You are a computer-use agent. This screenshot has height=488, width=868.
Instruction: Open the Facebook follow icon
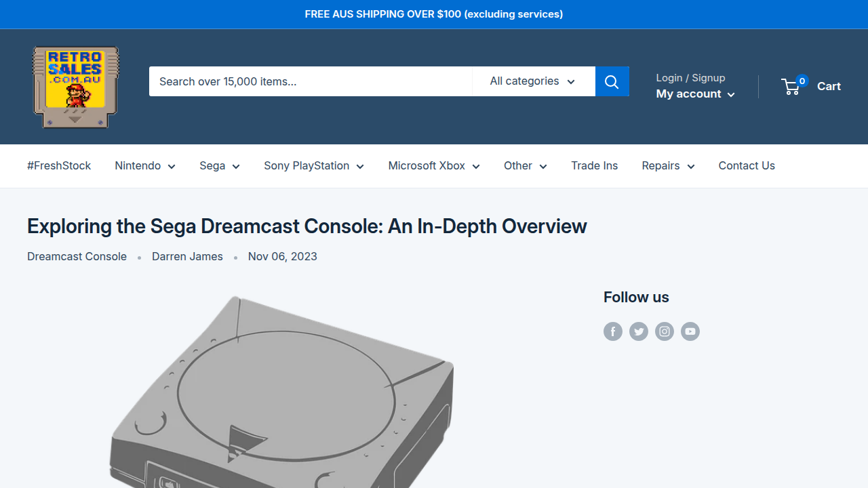point(613,331)
